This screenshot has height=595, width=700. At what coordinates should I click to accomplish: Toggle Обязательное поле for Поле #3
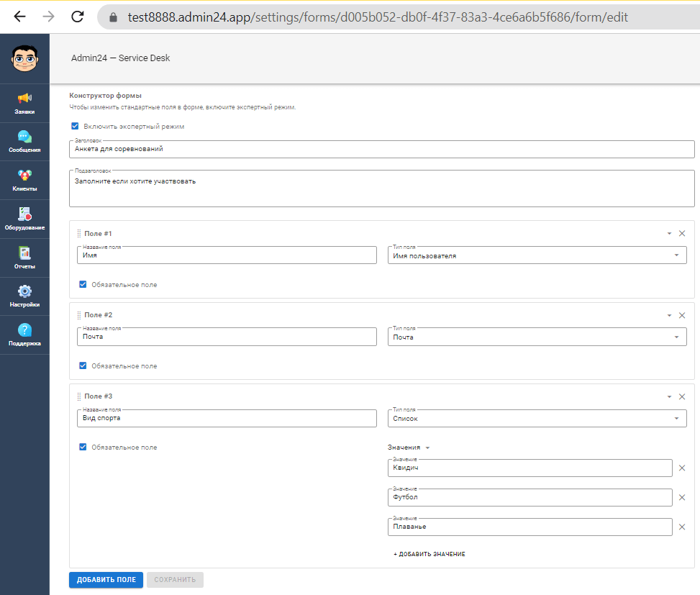pyautogui.click(x=83, y=447)
